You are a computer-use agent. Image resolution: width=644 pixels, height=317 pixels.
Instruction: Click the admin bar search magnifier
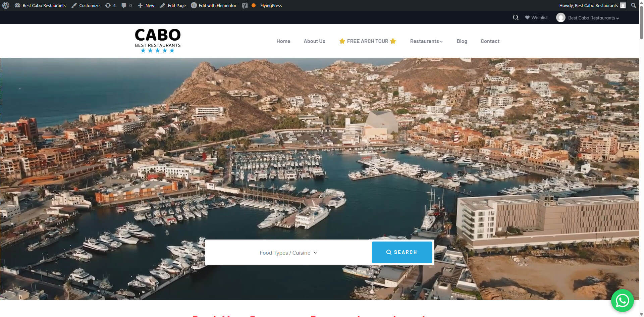coord(633,5)
